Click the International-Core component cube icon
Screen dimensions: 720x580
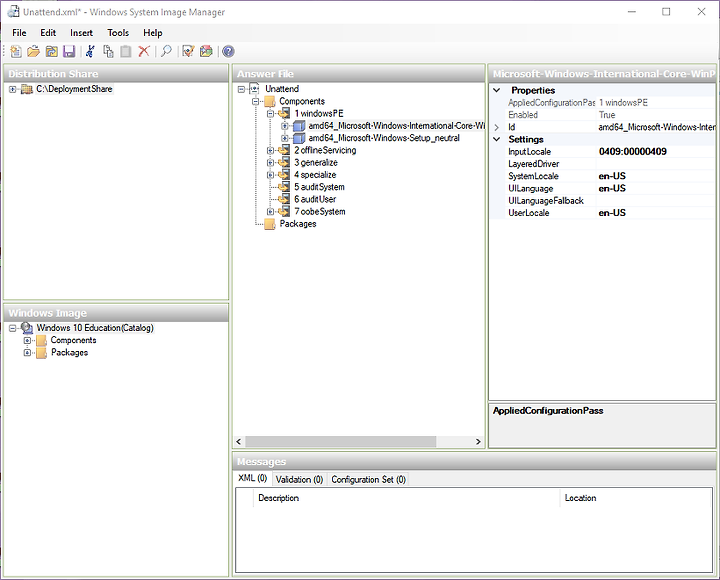click(x=299, y=126)
